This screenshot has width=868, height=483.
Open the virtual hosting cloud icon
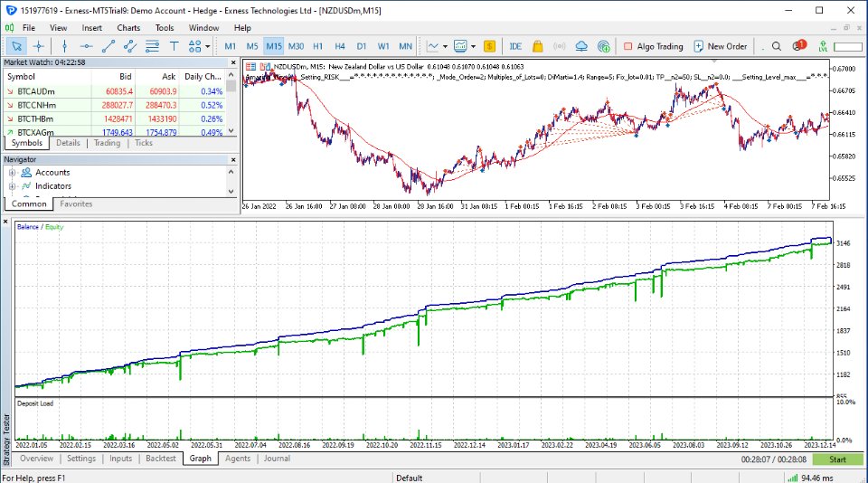click(581, 46)
